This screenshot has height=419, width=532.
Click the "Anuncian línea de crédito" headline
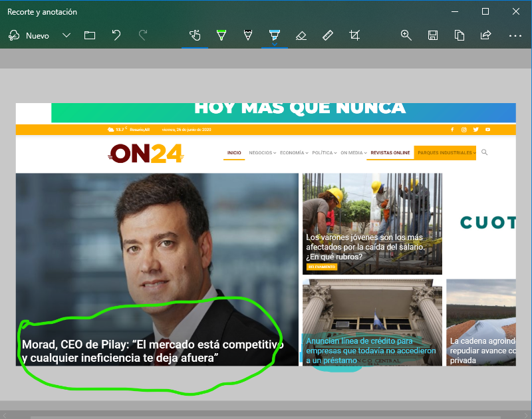pos(371,350)
